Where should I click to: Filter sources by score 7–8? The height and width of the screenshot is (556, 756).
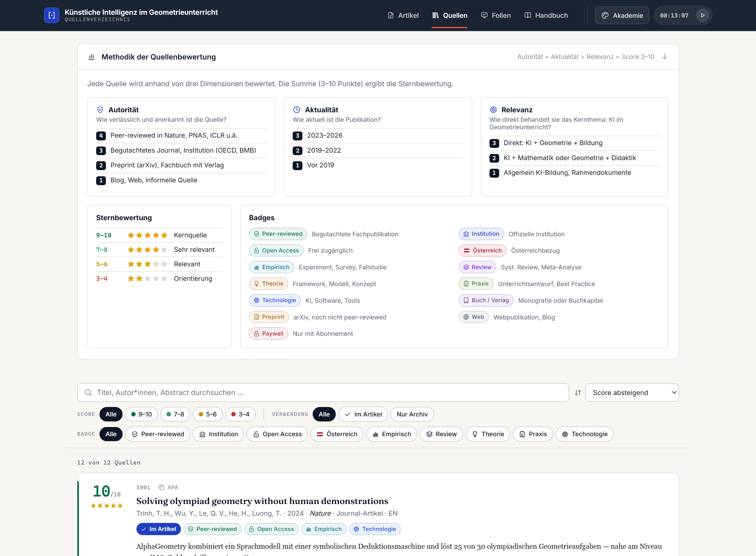(175, 414)
